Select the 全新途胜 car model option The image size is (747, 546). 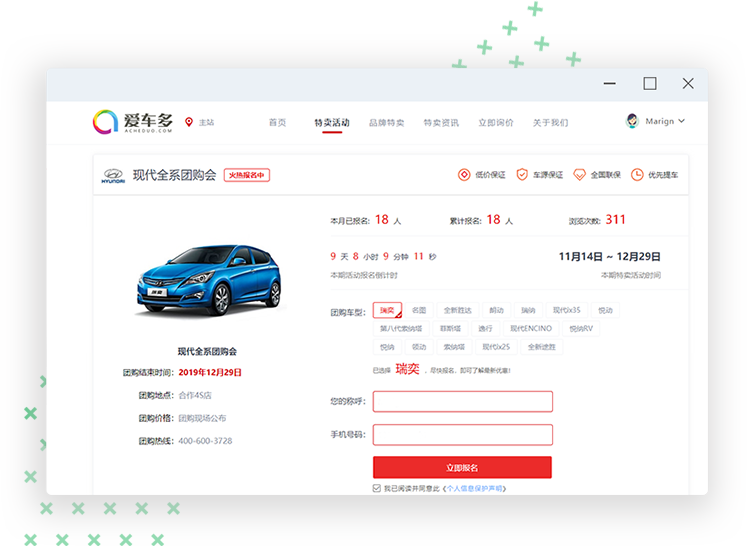tap(542, 347)
